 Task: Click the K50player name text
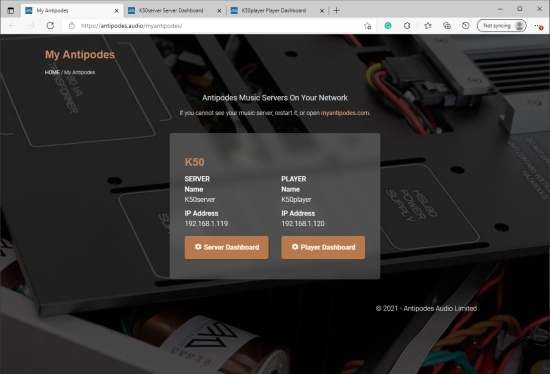[296, 200]
